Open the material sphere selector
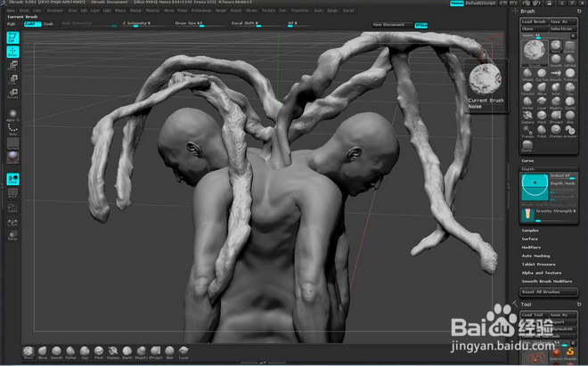The width and height of the screenshot is (588, 366). coord(12,157)
